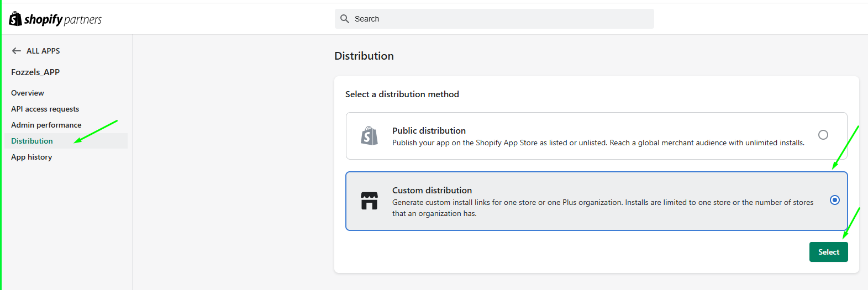
Task: View App history in sidebar
Action: point(31,157)
